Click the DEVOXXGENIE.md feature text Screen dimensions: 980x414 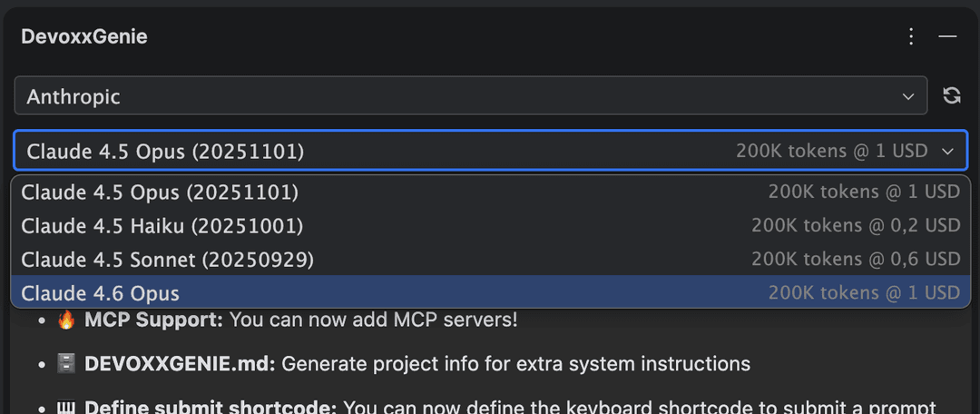(416, 364)
